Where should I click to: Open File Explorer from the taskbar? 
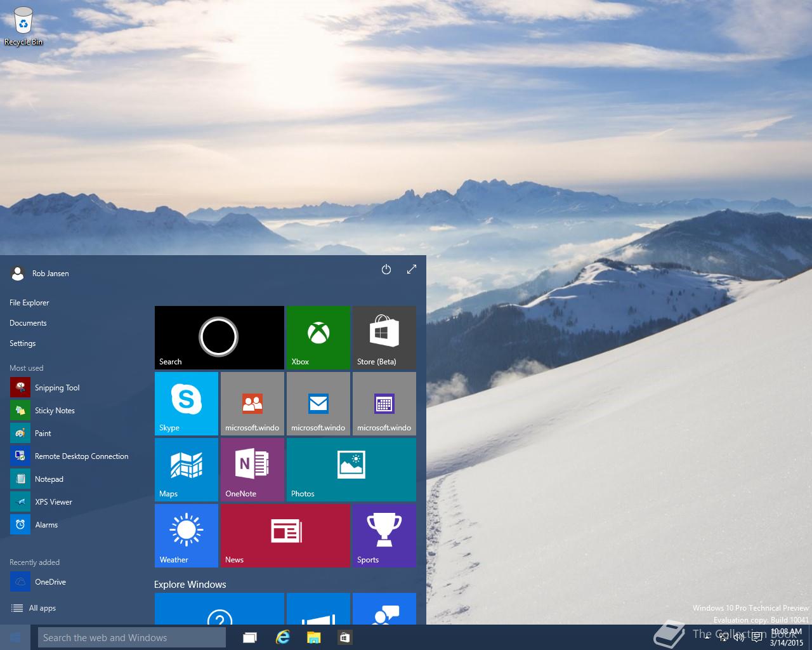pos(314,637)
